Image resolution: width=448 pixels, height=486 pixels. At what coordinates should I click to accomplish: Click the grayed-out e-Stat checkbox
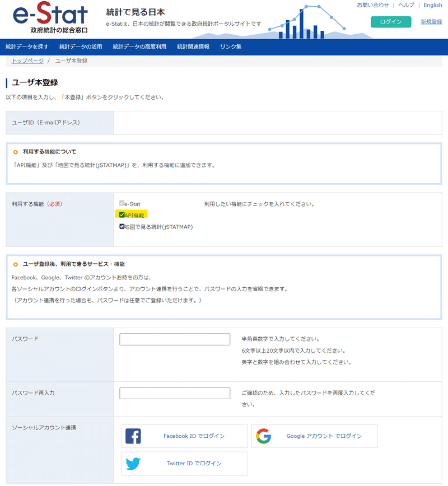123,203
